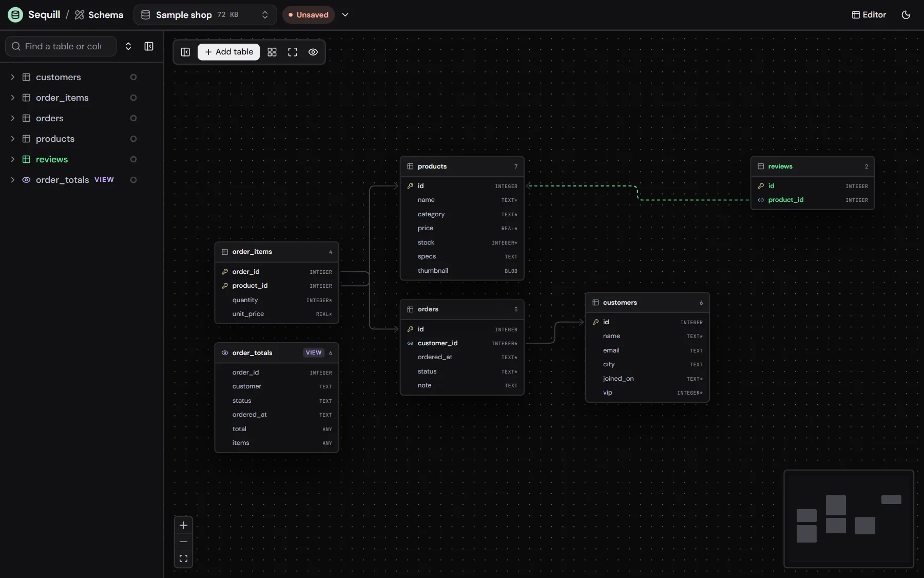Click the order_items table header on canvas
Viewport: 924px width, 578px height.
pos(277,252)
